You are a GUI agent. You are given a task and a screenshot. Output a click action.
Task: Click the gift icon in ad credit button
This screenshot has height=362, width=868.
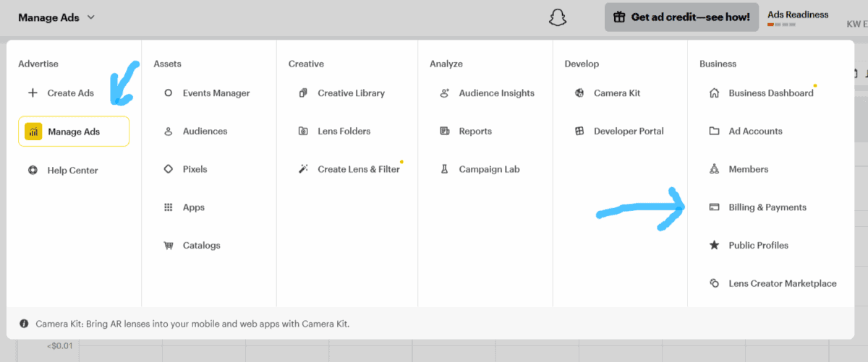pos(619,17)
